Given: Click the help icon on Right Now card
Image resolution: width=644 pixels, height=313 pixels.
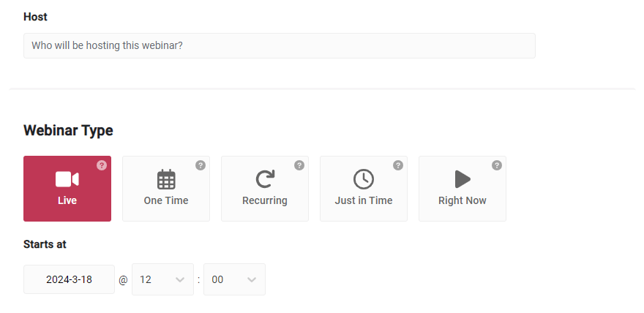Looking at the screenshot, I should click(x=497, y=165).
